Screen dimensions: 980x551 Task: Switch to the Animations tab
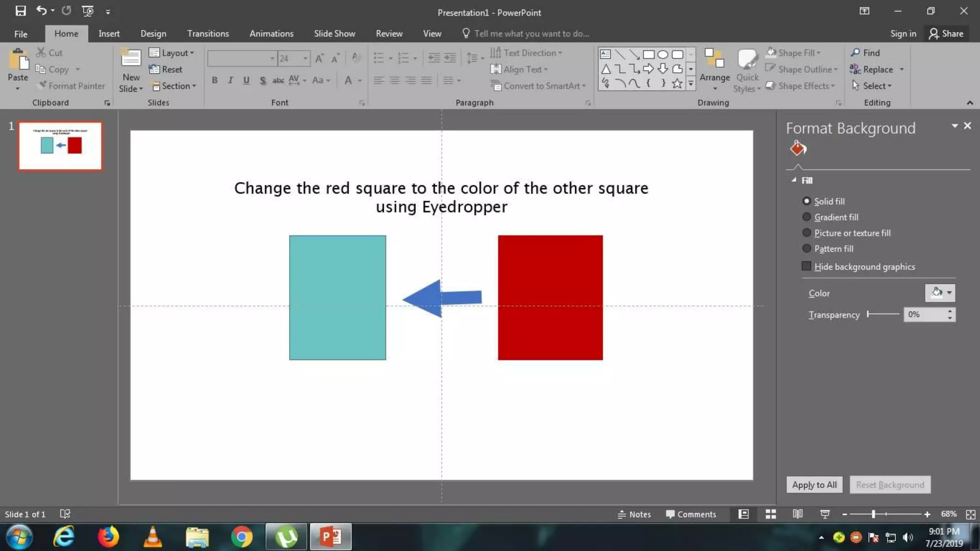271,33
